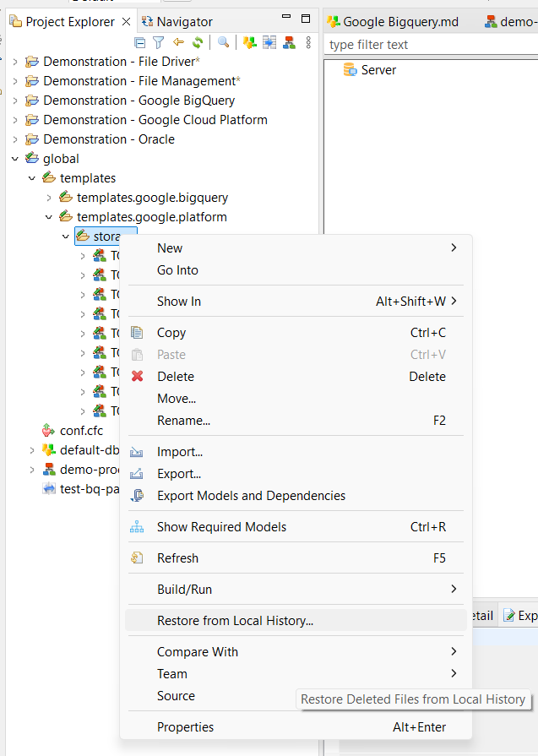Collapse the templates.google.platform node
The image size is (538, 756).
49,216
